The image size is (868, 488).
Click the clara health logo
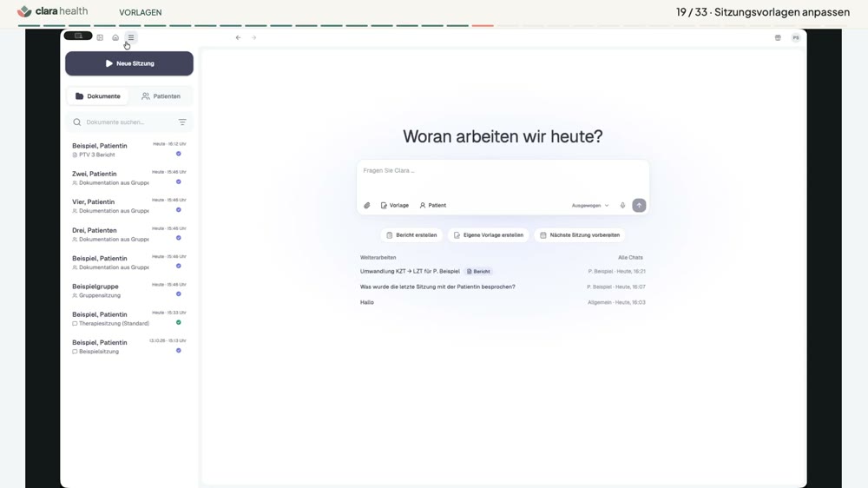tap(53, 11)
